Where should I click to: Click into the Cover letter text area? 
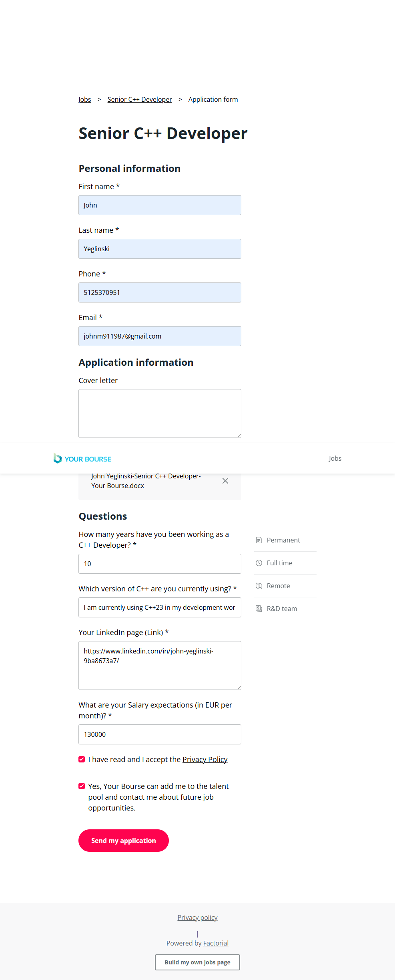[160, 413]
